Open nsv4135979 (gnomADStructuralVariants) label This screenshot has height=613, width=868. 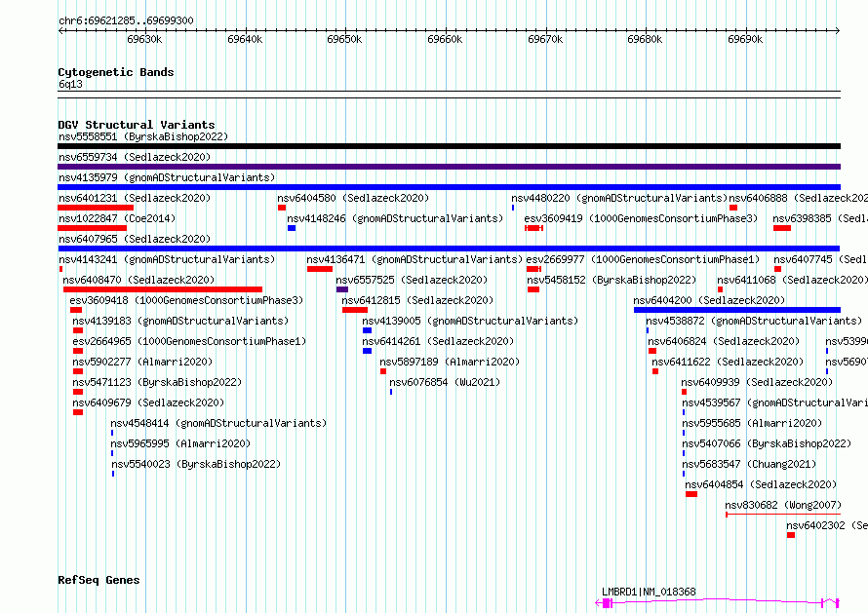[167, 177]
